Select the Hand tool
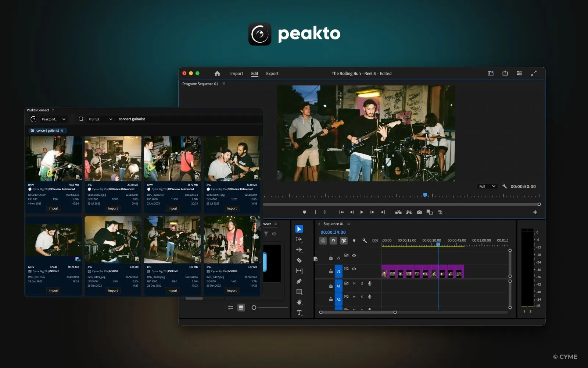This screenshot has height=368, width=588. (300, 302)
